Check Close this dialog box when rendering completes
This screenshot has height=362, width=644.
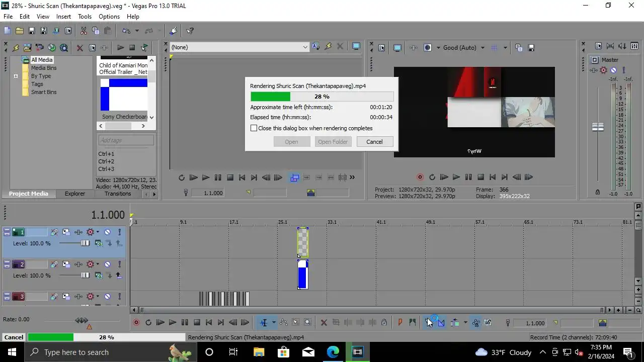coord(254,128)
